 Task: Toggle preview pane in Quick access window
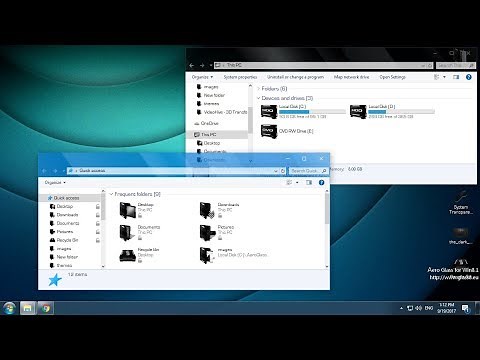pos(309,182)
